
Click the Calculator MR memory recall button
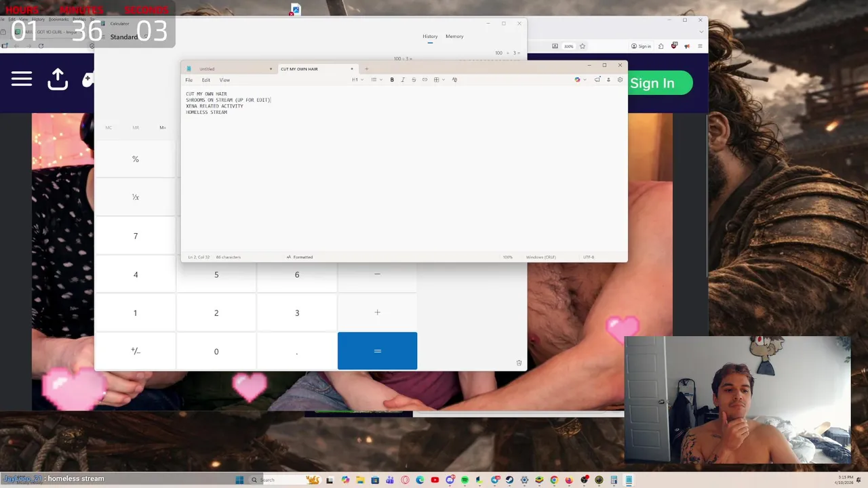click(136, 127)
